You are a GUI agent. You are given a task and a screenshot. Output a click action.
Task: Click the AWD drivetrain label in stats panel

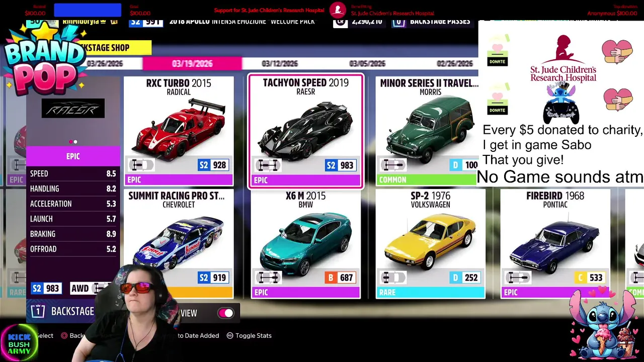[x=80, y=288]
